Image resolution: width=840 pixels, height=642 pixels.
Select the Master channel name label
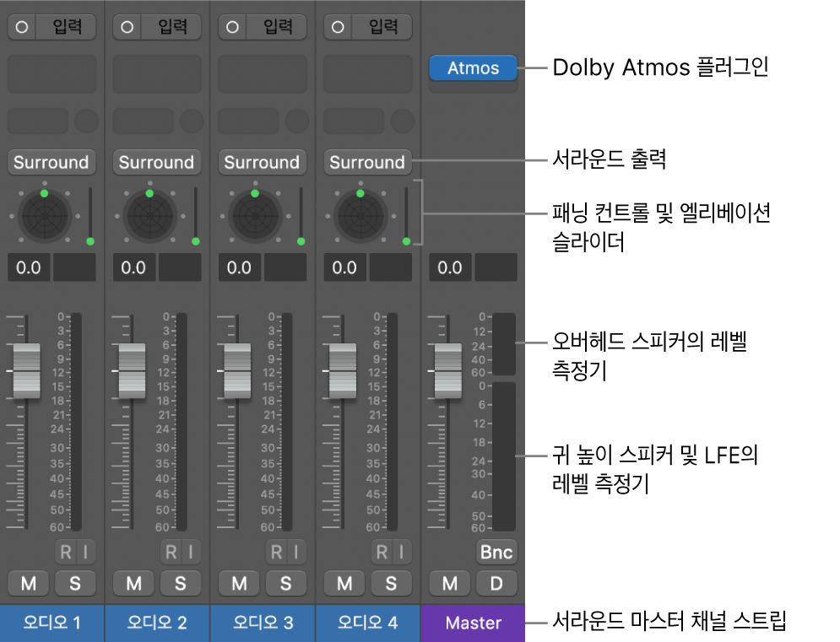473,623
